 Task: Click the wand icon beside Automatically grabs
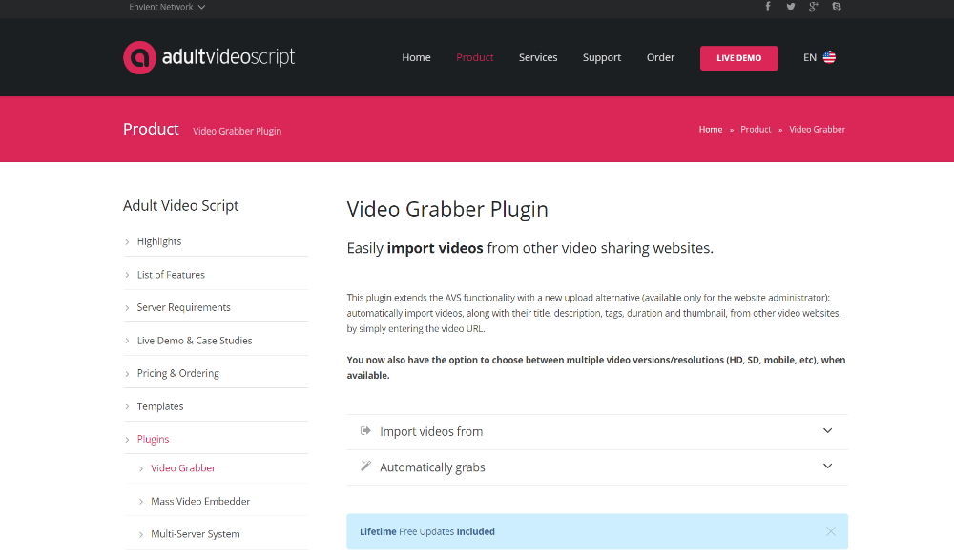pos(365,467)
